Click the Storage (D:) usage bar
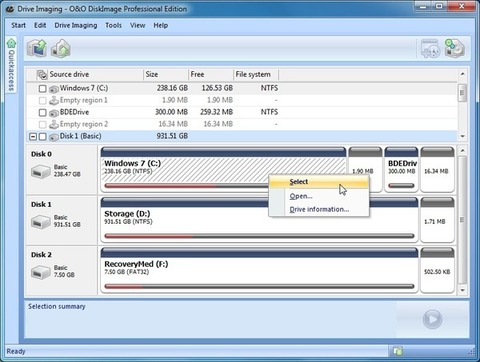The width and height of the screenshot is (480, 362). pos(259,236)
